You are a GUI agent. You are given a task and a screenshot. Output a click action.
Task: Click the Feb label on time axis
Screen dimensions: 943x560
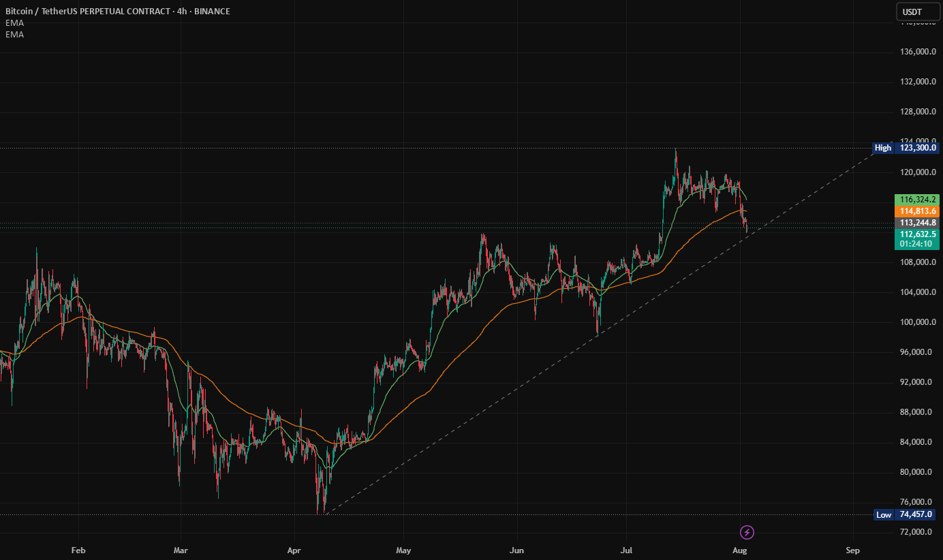[78, 549]
